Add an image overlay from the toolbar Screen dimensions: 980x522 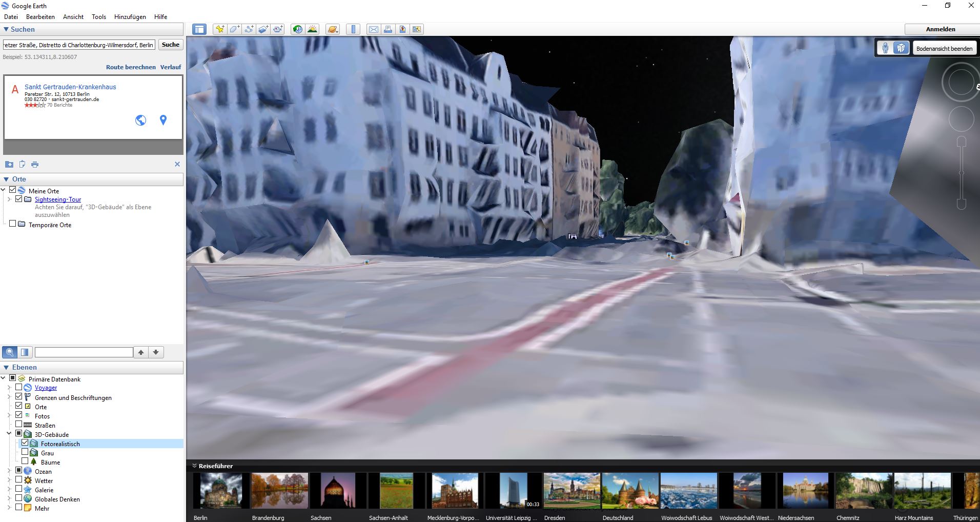point(263,29)
